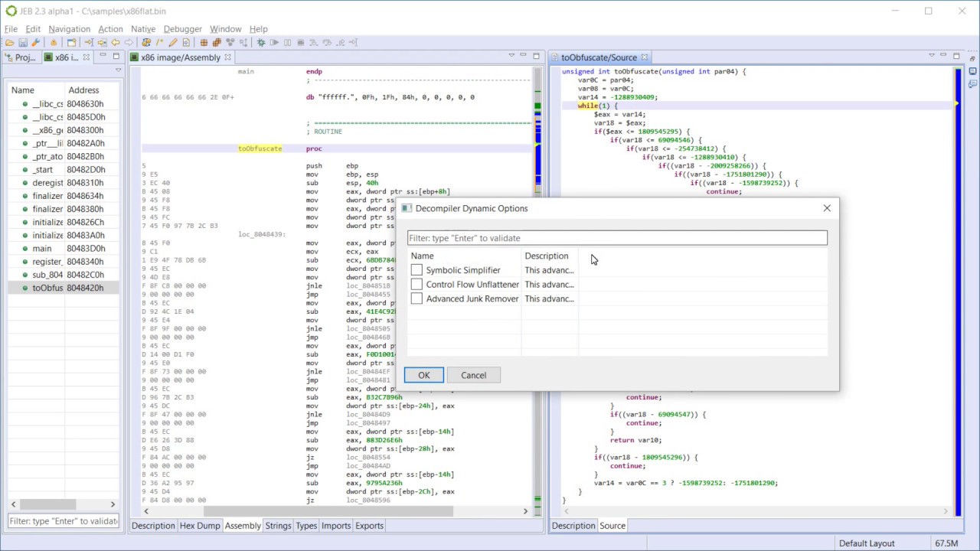Enable the Symbolic Simplifier checkbox
This screenshot has width=980, height=551.
pyautogui.click(x=416, y=270)
